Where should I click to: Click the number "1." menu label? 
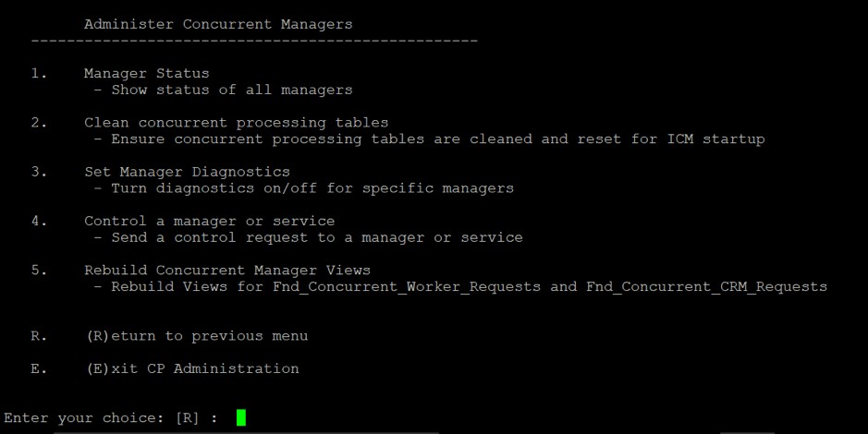[x=39, y=73]
